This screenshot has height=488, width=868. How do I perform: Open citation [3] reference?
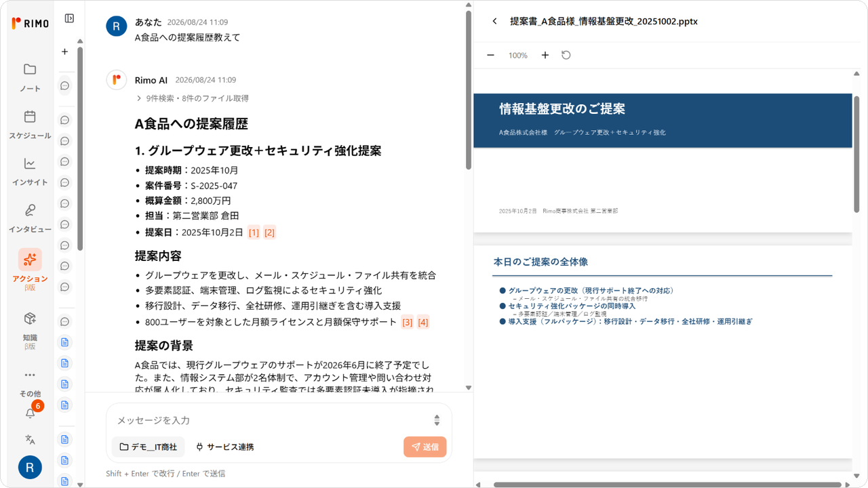point(407,322)
